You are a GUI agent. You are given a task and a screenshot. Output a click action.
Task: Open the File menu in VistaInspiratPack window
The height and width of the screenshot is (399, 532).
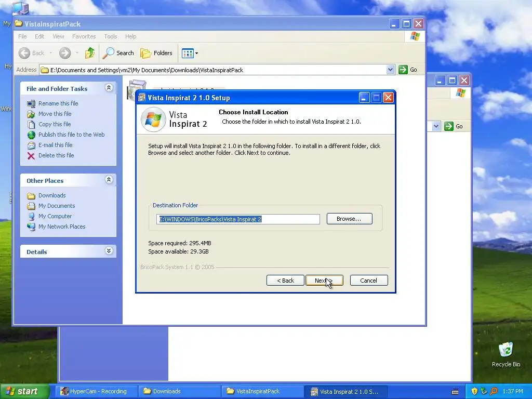point(22,36)
